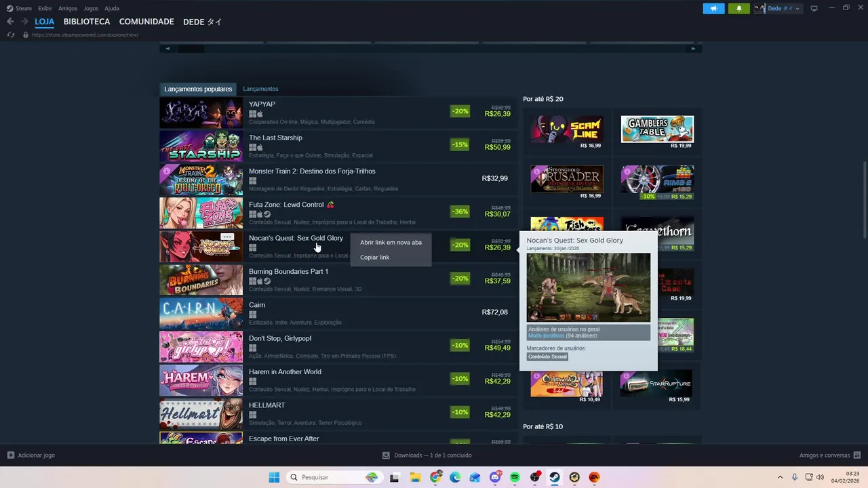868x488 pixels.
Task: Open Don't Stop, Girlypop! listing
Action: tap(338, 346)
